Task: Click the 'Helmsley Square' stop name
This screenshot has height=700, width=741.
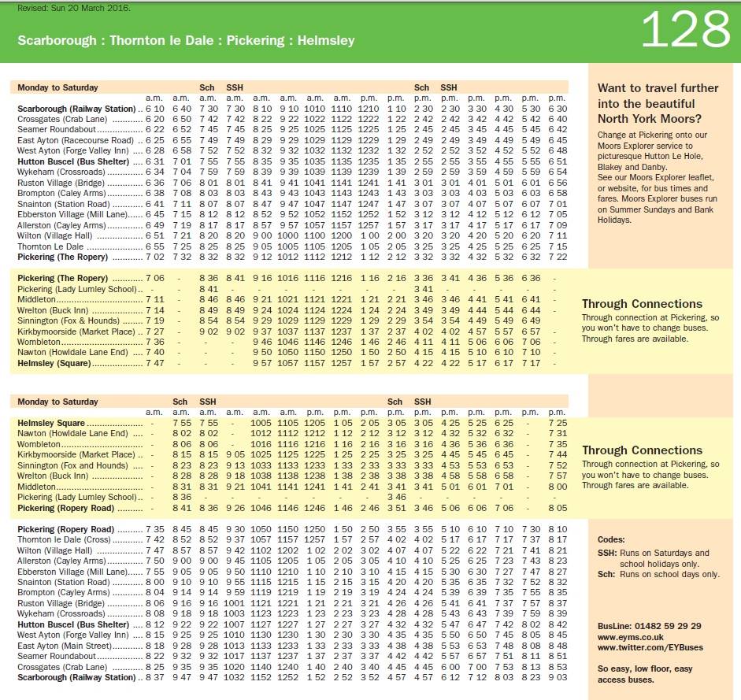Action: (51, 423)
